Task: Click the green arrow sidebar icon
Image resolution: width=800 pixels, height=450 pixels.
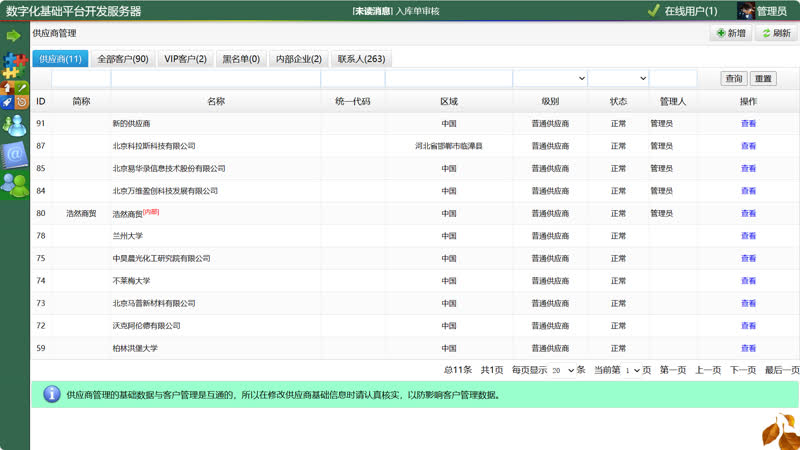Action: pyautogui.click(x=14, y=36)
